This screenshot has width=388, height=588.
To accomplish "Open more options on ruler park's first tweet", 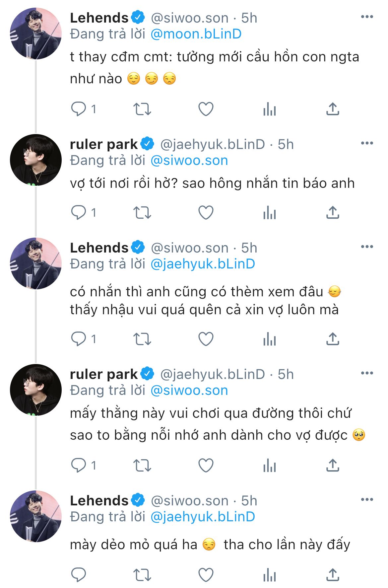I will (x=367, y=143).
